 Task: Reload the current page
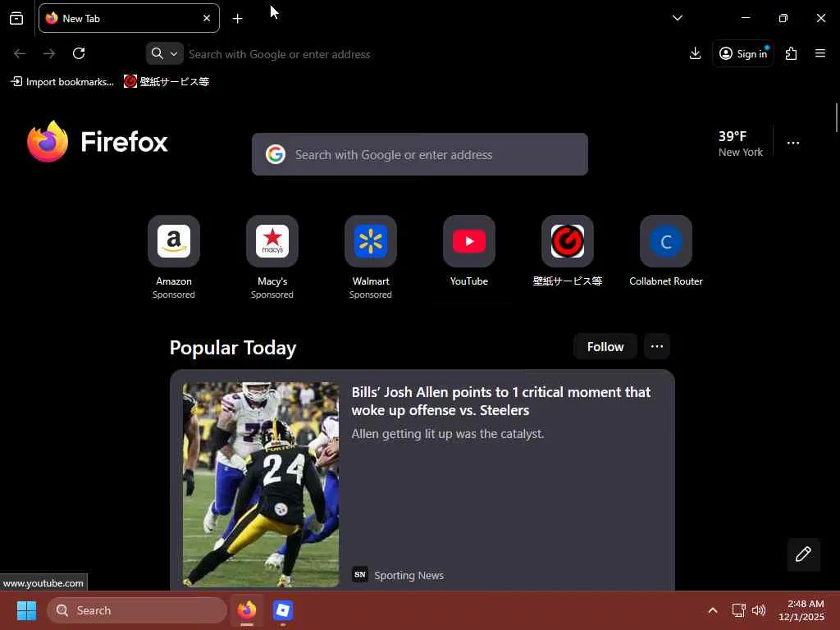coord(79,53)
